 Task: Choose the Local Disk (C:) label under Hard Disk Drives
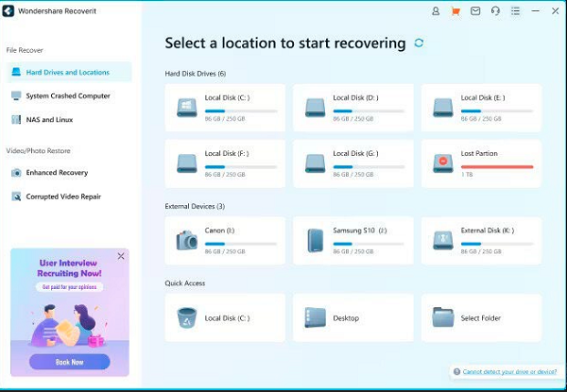[x=227, y=97]
